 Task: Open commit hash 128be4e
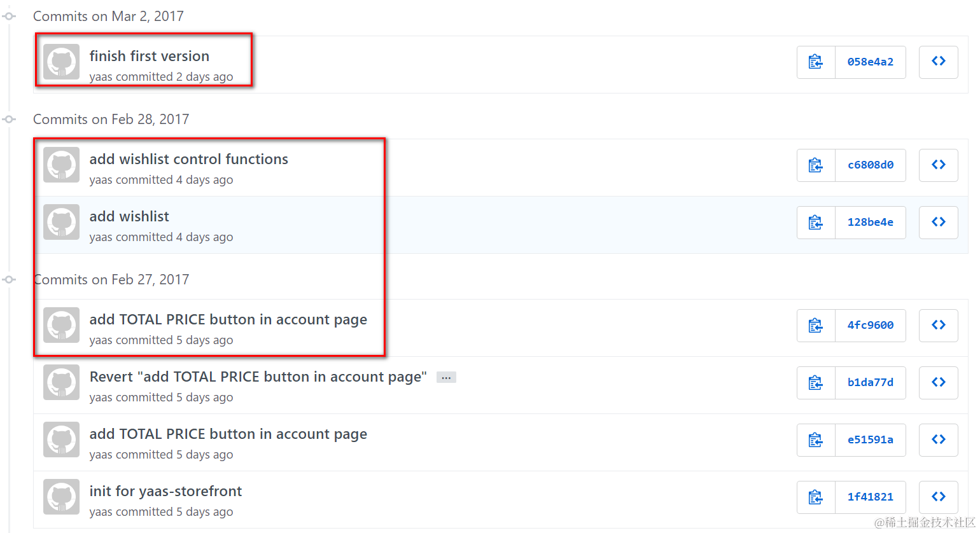coord(870,222)
